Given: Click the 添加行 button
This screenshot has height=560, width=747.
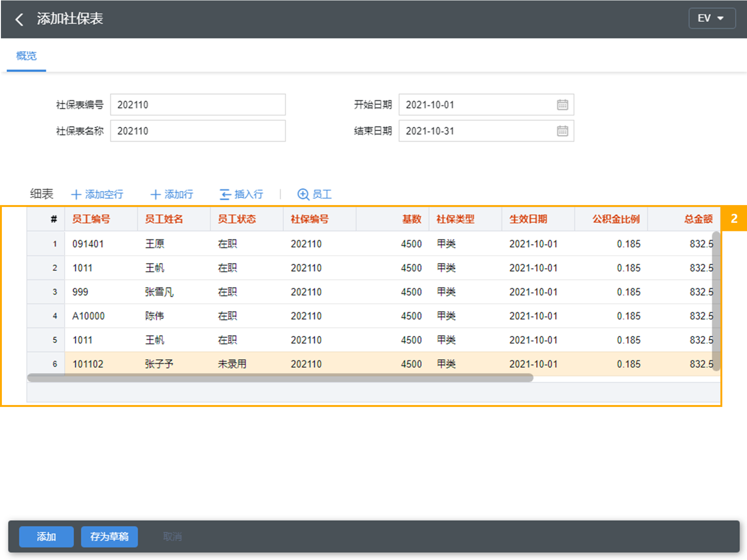Looking at the screenshot, I should click(x=172, y=194).
